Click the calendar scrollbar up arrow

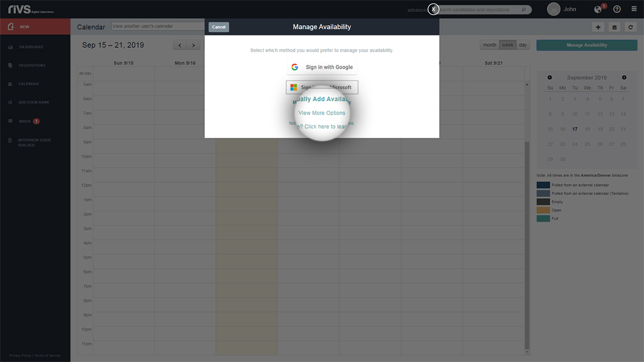[527, 84]
